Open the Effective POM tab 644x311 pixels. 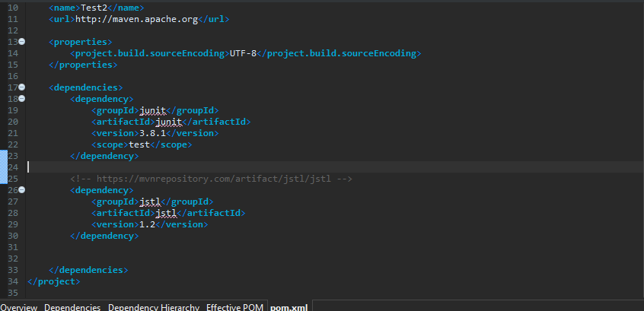coord(234,306)
